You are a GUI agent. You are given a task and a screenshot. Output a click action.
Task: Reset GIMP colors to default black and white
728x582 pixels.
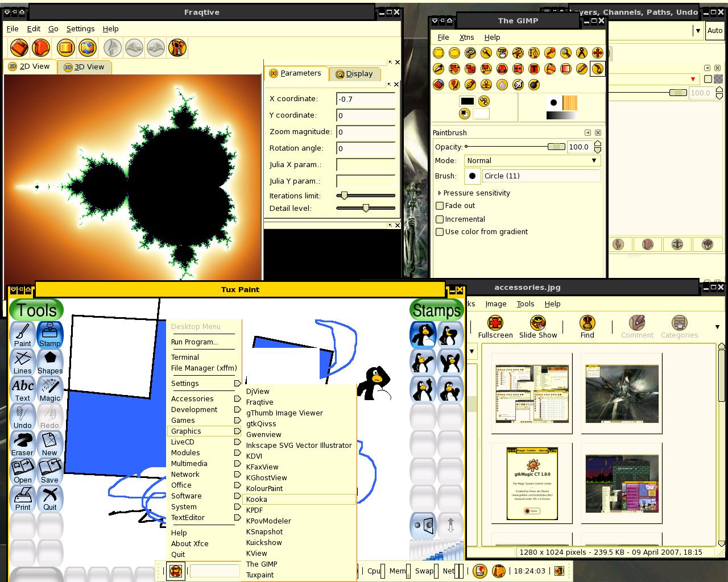click(465, 114)
